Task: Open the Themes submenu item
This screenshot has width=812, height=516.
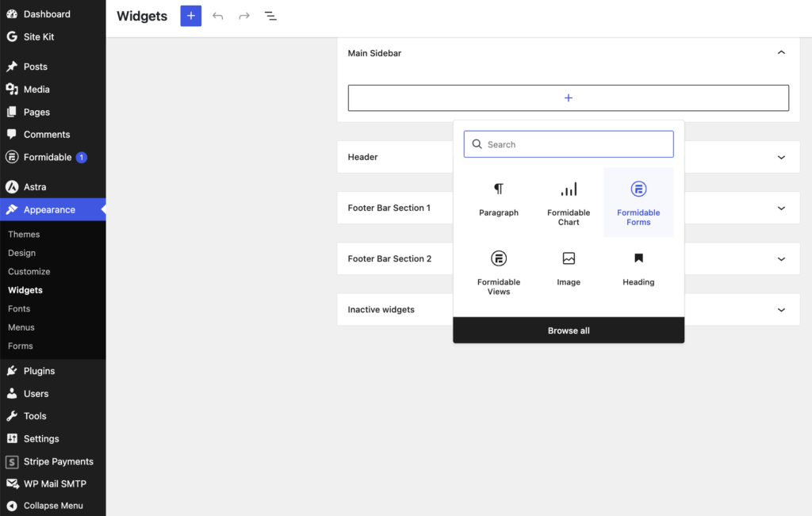Action: coord(24,234)
